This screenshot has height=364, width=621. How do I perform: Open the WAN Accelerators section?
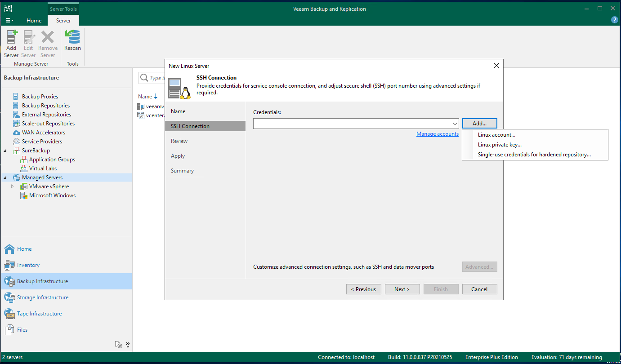point(44,132)
